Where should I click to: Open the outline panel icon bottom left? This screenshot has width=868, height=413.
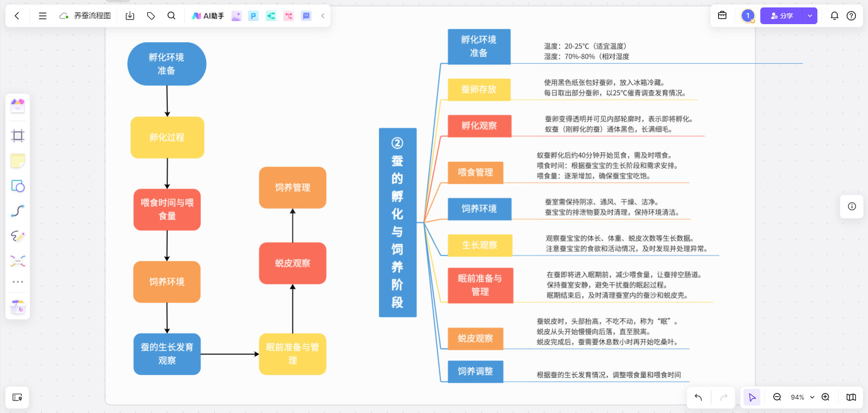17,397
